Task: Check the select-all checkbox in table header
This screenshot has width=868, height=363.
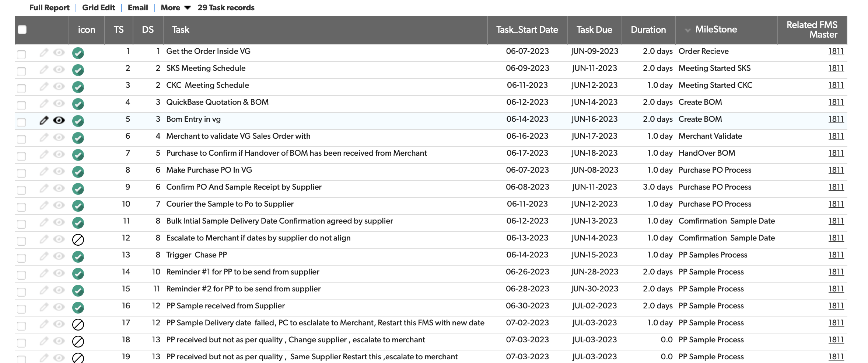Action: tap(22, 30)
